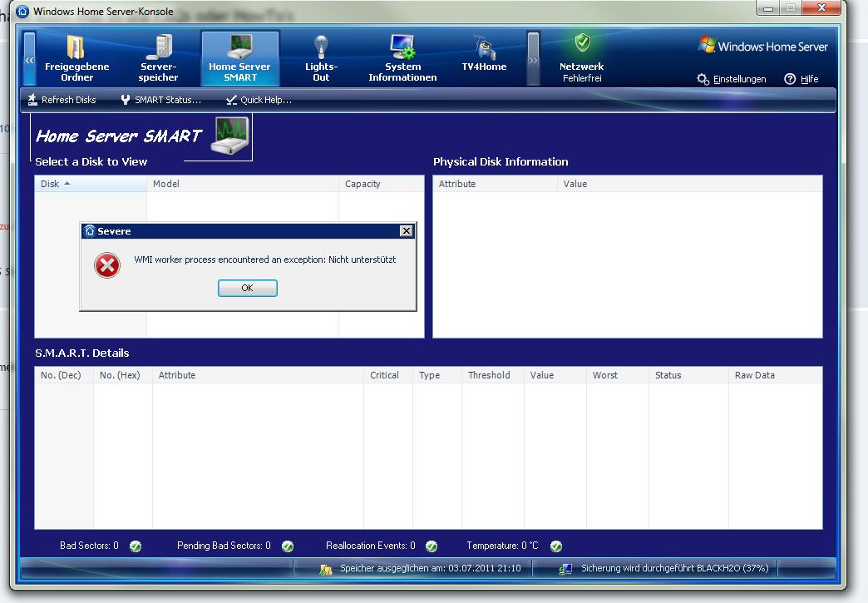Sort by the Raw Data column

click(776, 375)
